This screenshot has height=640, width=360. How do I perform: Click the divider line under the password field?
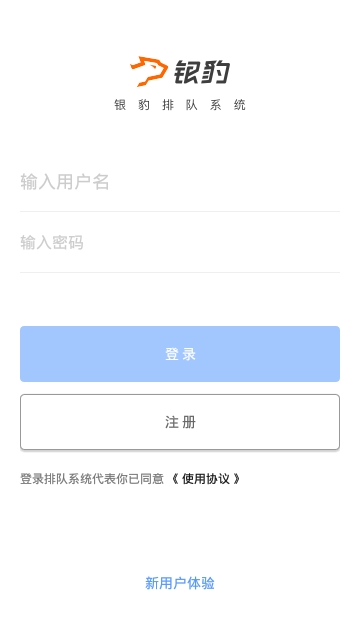click(x=180, y=272)
